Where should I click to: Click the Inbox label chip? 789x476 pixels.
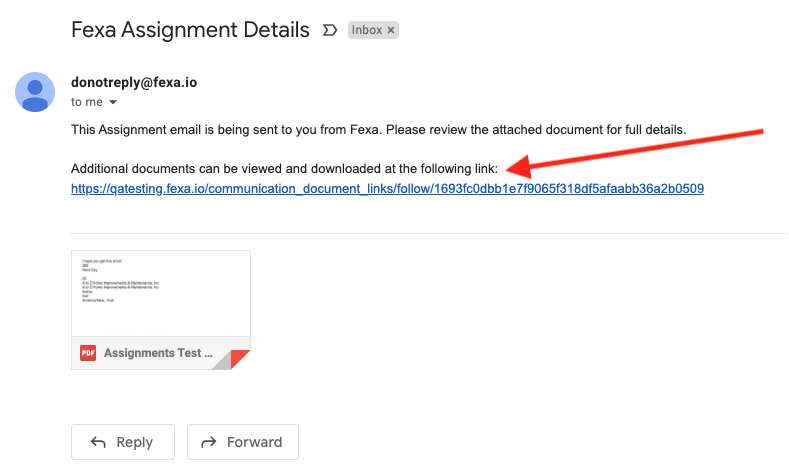366,30
